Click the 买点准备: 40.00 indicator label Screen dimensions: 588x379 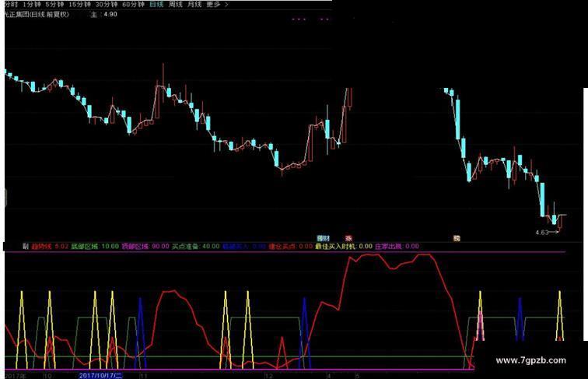tap(196, 247)
